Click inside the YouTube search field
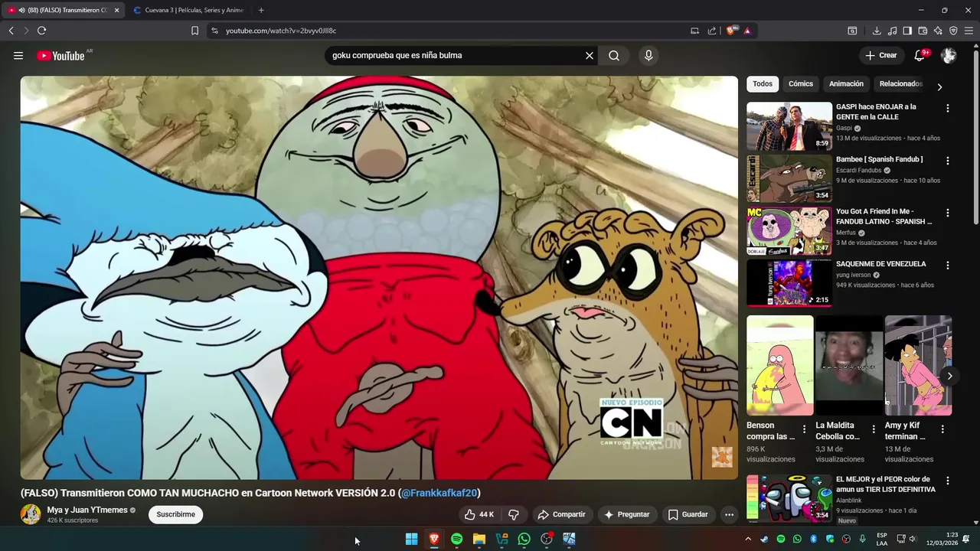980x551 pixels. 456,55
